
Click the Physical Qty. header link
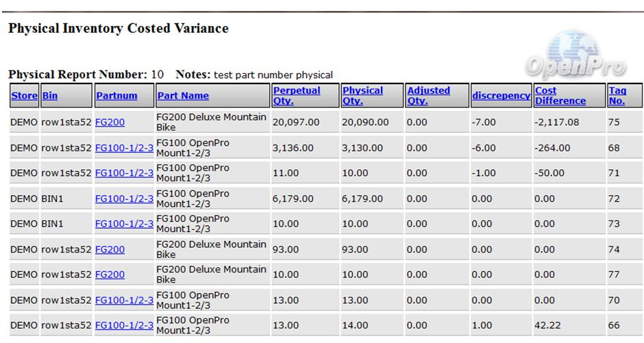(x=362, y=95)
